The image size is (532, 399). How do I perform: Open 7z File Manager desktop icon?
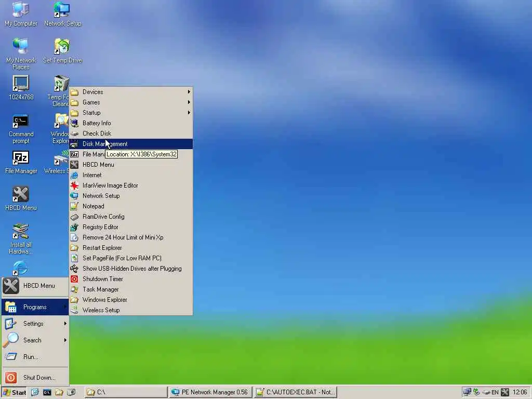click(21, 162)
